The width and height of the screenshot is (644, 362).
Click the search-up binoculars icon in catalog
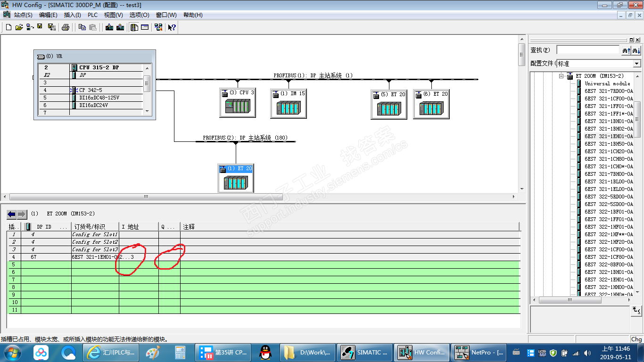click(626, 50)
